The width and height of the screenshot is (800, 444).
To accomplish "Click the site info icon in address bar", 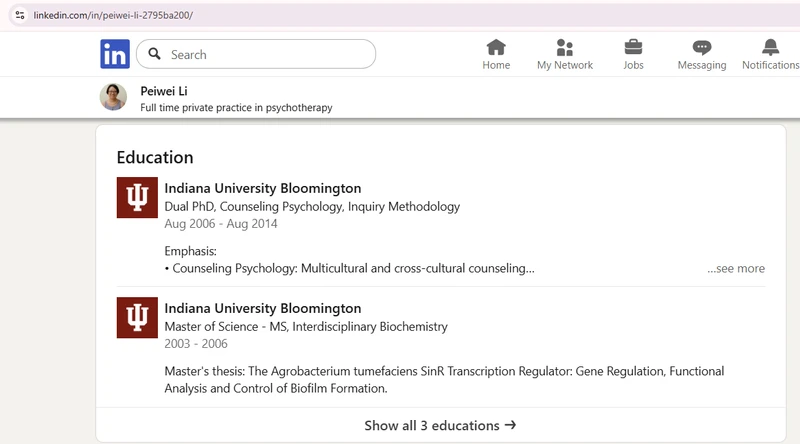I will click(x=20, y=15).
